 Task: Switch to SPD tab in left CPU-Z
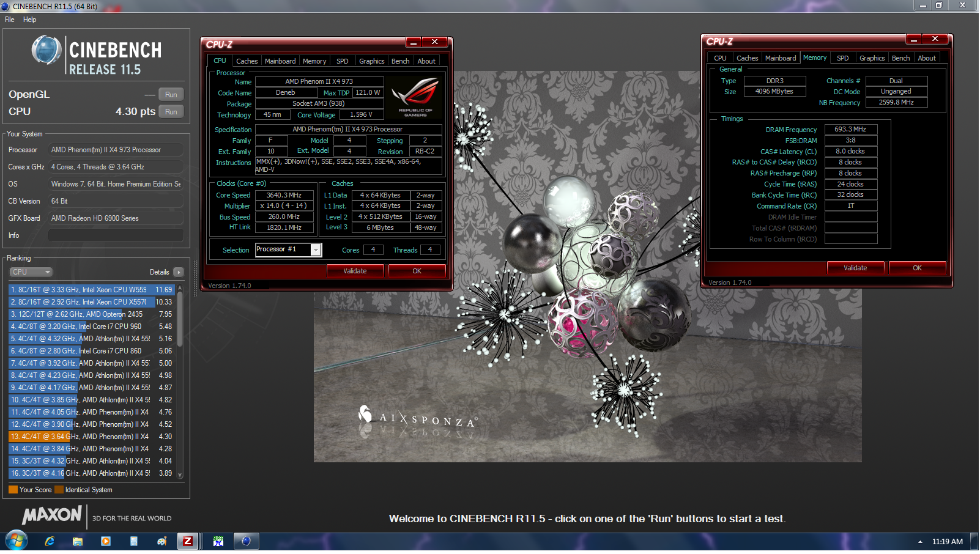coord(342,61)
